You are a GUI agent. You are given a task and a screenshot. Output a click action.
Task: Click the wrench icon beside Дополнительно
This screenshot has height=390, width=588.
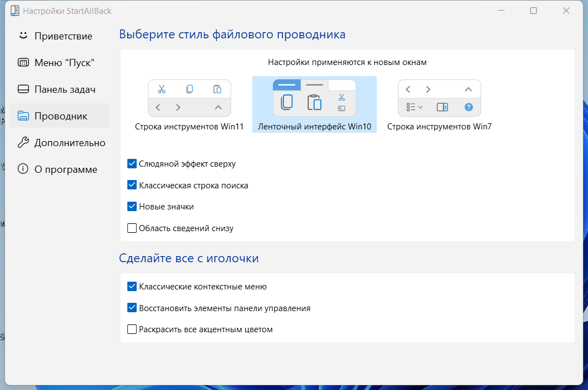coord(23,142)
